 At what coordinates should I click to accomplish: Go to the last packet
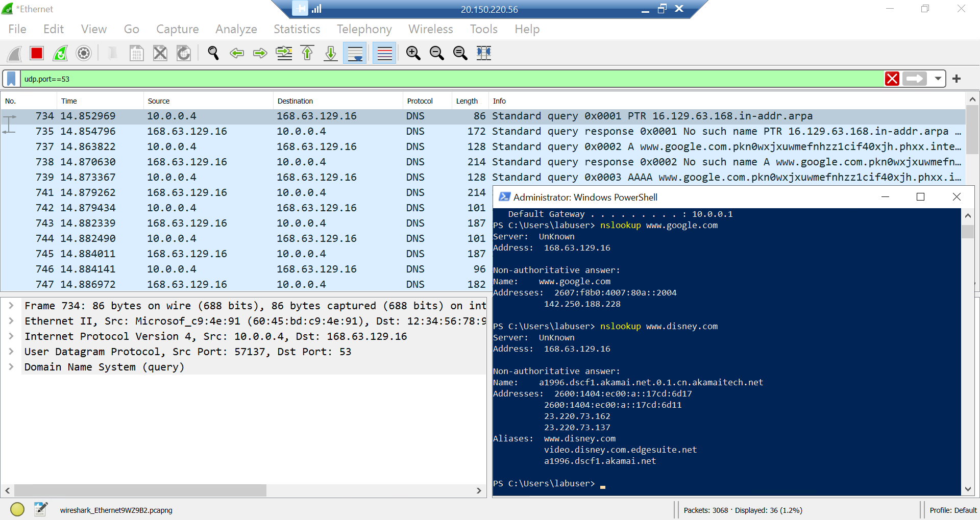point(330,53)
